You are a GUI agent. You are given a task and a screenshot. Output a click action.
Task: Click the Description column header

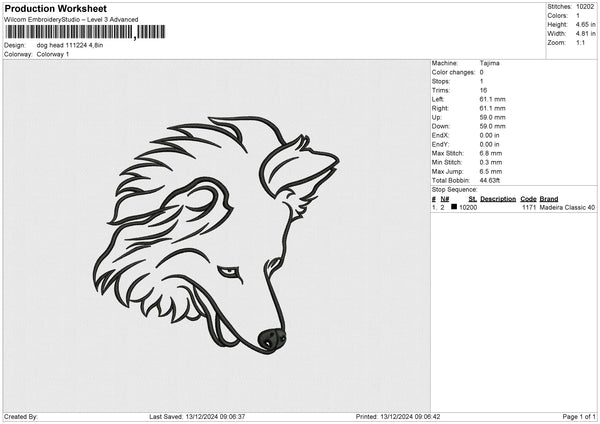click(x=497, y=199)
